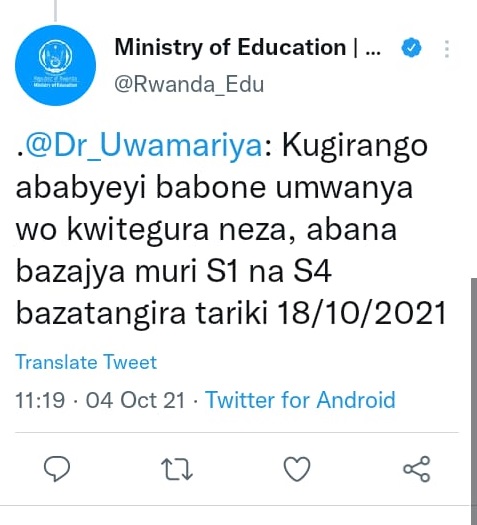Viewport: 477px width, 525px height.
Task: Open the share options icon
Action: tap(416, 469)
